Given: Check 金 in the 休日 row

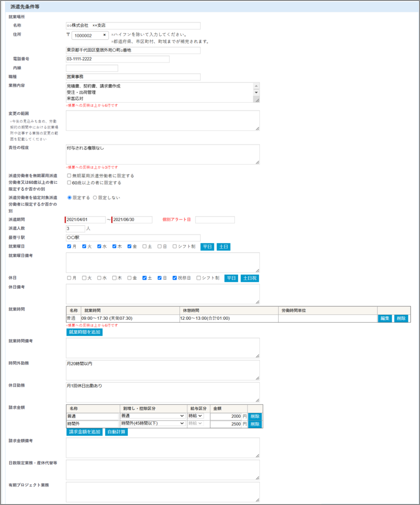Looking at the screenshot, I should pos(129,278).
